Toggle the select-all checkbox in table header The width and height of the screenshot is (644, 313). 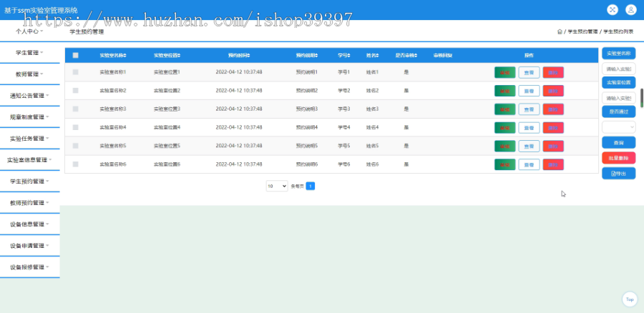76,55
